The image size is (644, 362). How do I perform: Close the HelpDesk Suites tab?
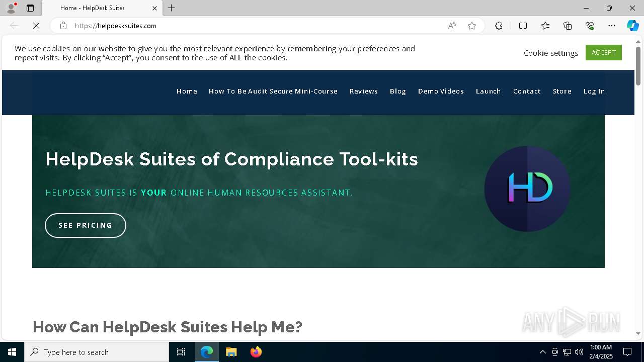coord(154,8)
